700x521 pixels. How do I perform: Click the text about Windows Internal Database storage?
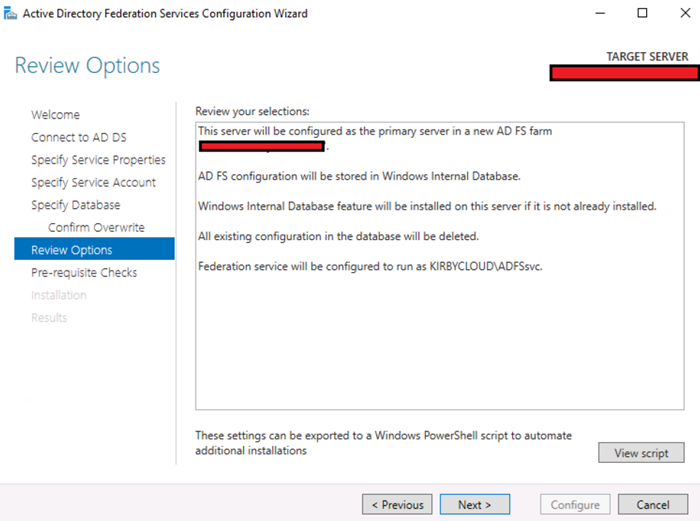[x=359, y=176]
